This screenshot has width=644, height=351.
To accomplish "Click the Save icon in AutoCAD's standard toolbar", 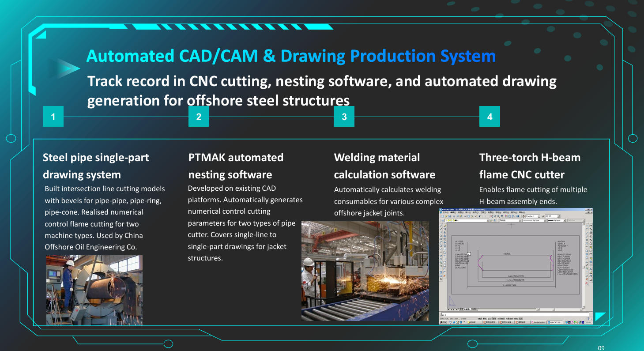I will coord(450,216).
